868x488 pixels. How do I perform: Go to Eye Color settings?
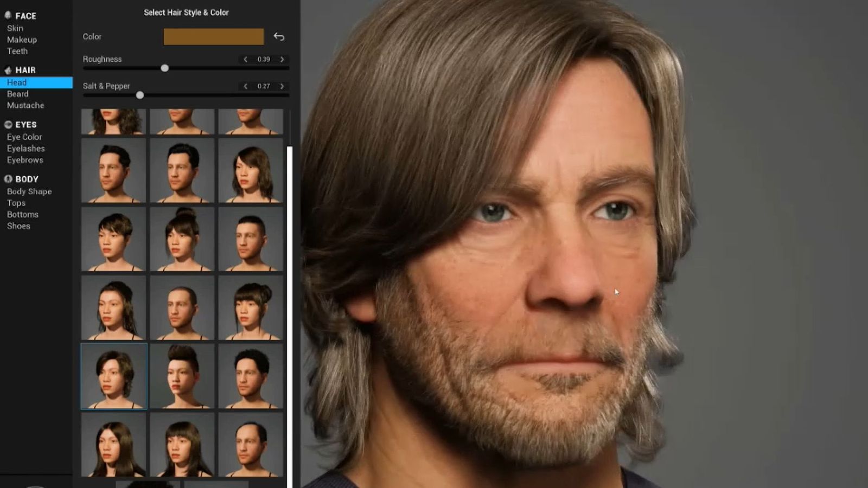(24, 137)
